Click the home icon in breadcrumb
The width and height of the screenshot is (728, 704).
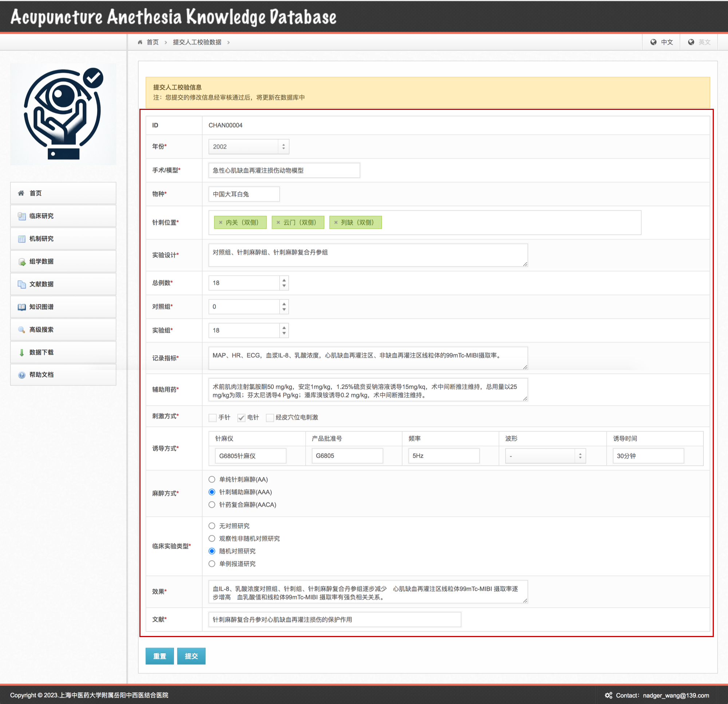coord(140,42)
